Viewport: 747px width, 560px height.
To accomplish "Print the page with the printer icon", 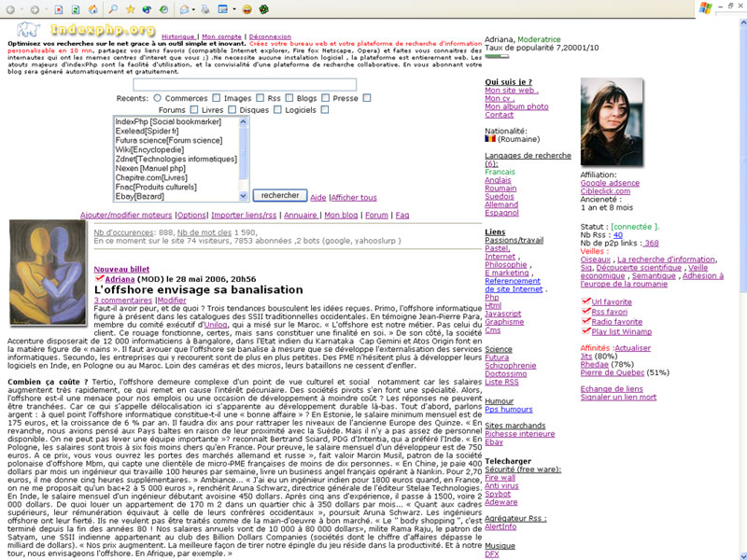I will tap(205, 9).
